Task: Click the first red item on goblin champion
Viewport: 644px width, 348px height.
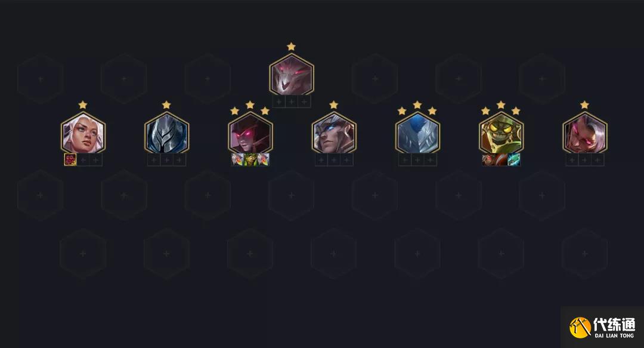Action: tap(488, 159)
